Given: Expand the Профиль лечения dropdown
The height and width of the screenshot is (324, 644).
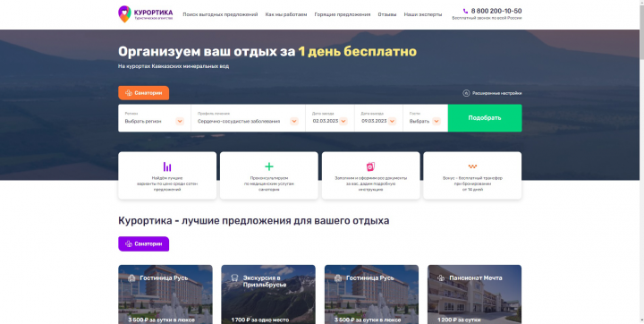Looking at the screenshot, I should point(293,122).
